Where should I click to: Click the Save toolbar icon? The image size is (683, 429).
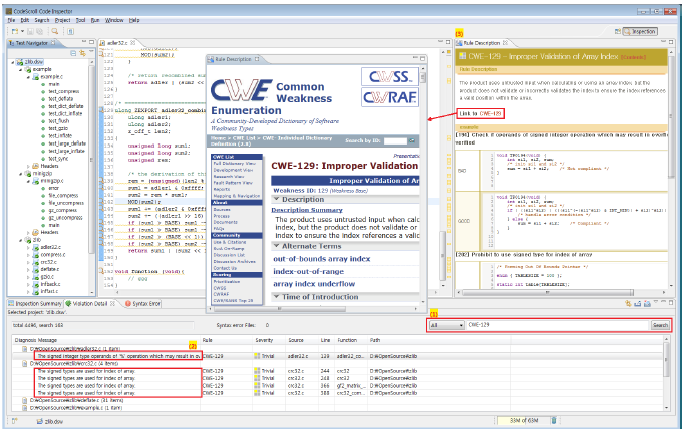(30, 31)
